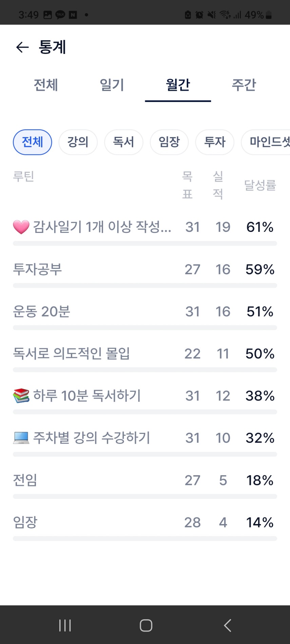290x644 pixels.
Task: Select the 전체 category filter chip
Action: (33, 142)
